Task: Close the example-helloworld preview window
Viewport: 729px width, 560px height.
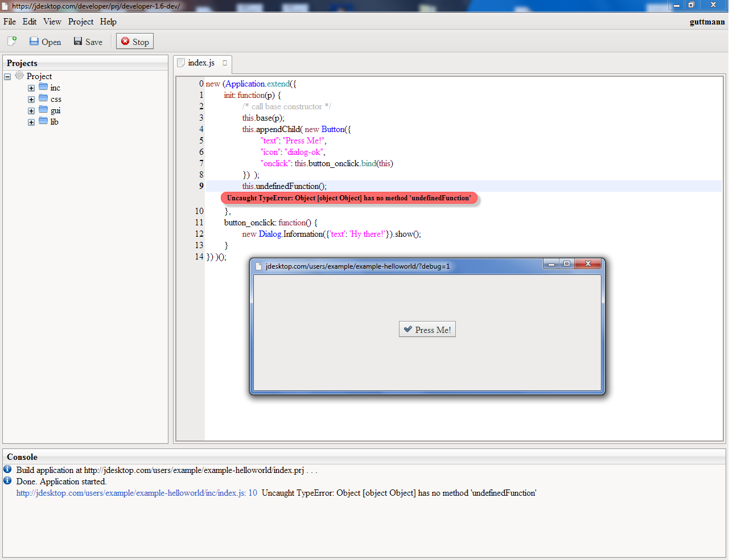Action: coord(588,263)
